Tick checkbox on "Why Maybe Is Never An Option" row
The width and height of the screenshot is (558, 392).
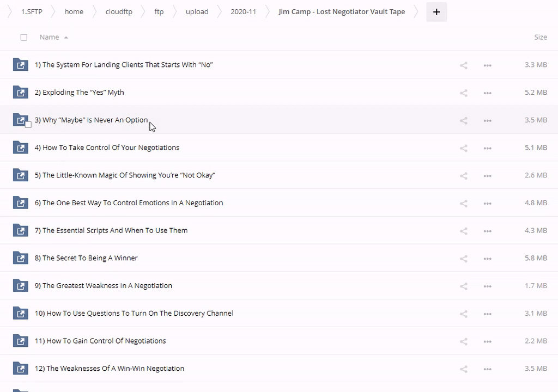click(28, 125)
